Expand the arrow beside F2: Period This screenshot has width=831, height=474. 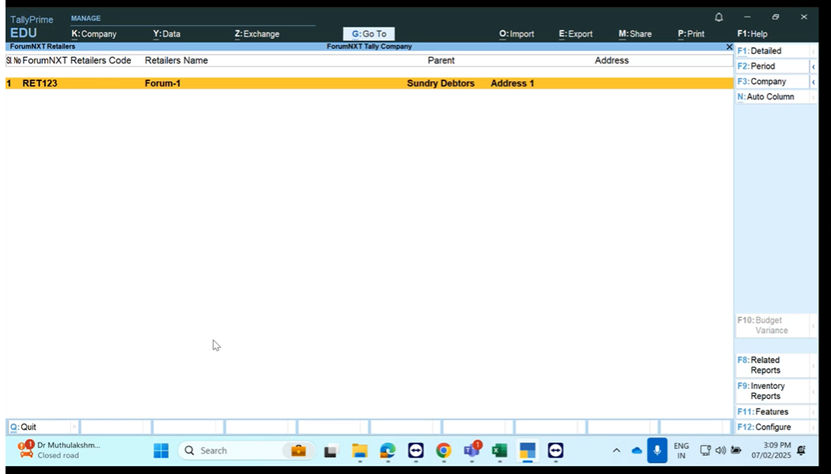click(814, 67)
